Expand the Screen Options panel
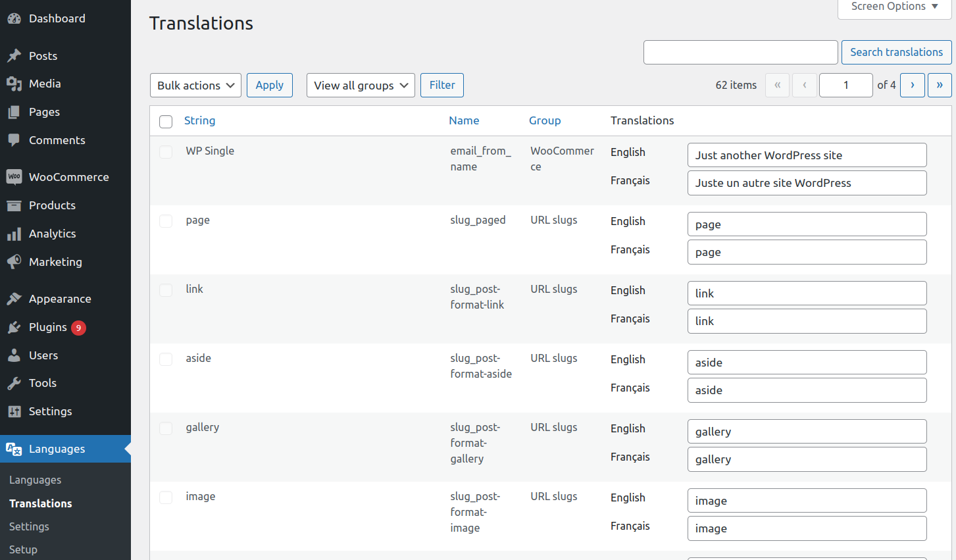956x560 pixels. point(895,7)
